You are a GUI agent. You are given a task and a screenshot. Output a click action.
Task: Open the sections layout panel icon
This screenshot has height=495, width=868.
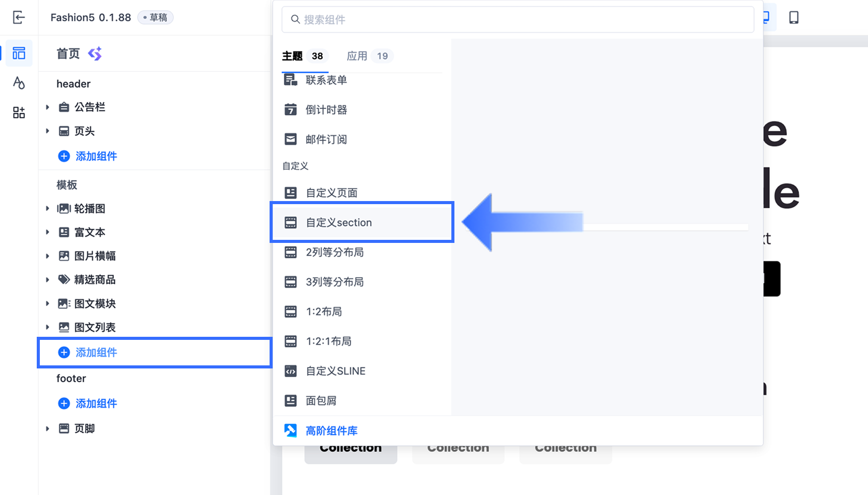[19, 53]
